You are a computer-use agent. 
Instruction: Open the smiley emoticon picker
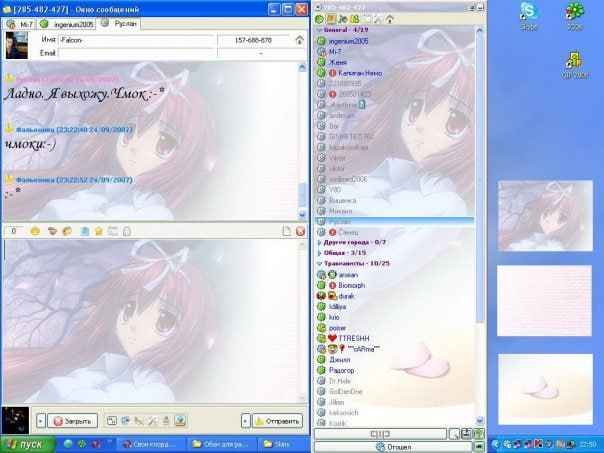click(x=35, y=231)
